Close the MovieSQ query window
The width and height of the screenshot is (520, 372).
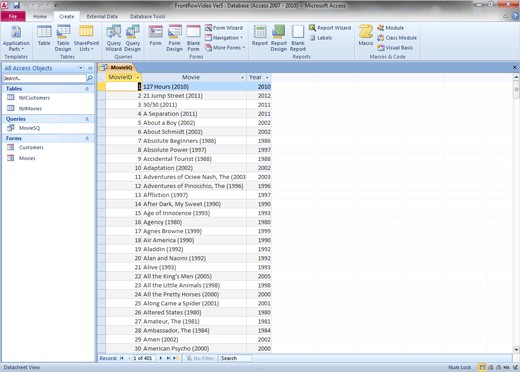(x=515, y=67)
